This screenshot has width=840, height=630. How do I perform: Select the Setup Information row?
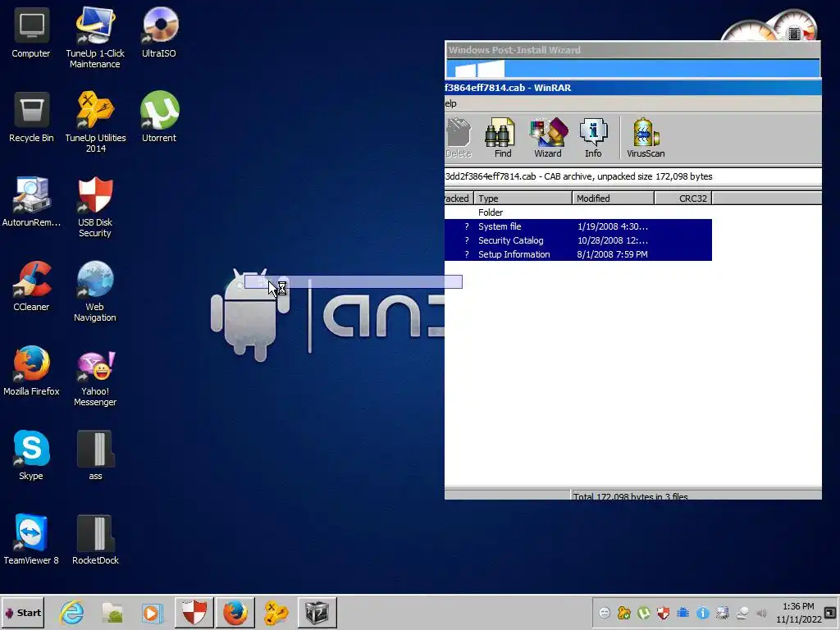pyautogui.click(x=578, y=254)
